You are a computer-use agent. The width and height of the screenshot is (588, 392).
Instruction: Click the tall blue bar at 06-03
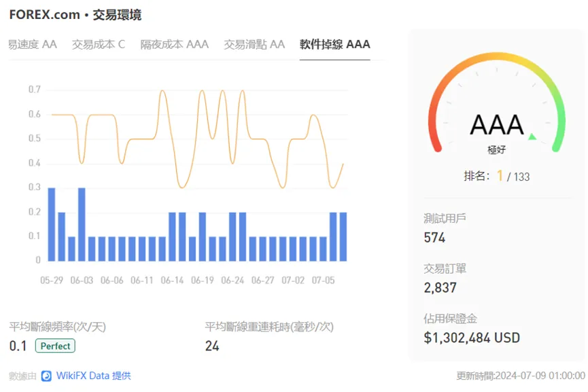click(82, 224)
